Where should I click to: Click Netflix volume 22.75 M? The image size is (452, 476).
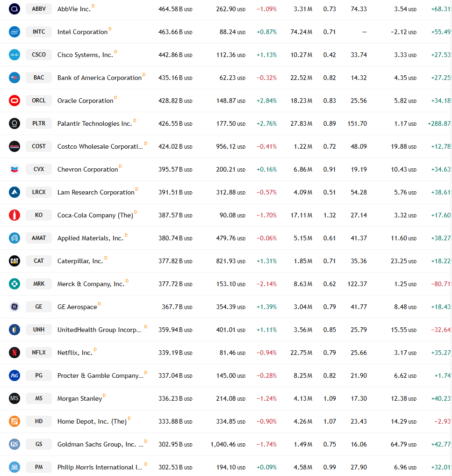pos(301,353)
